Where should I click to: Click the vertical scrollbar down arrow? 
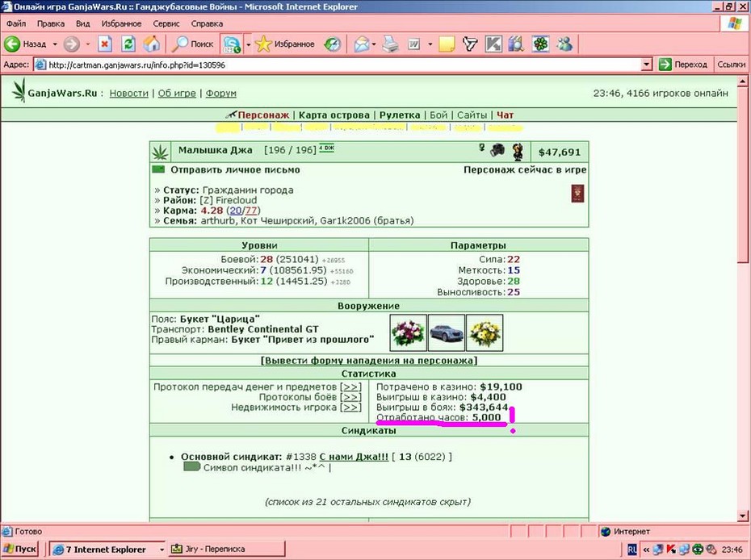[x=742, y=516]
